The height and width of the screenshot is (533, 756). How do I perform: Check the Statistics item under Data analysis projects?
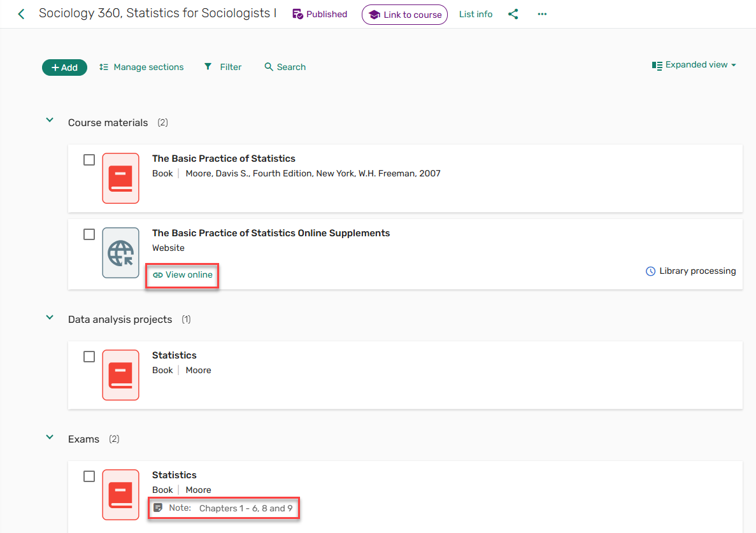[89, 357]
